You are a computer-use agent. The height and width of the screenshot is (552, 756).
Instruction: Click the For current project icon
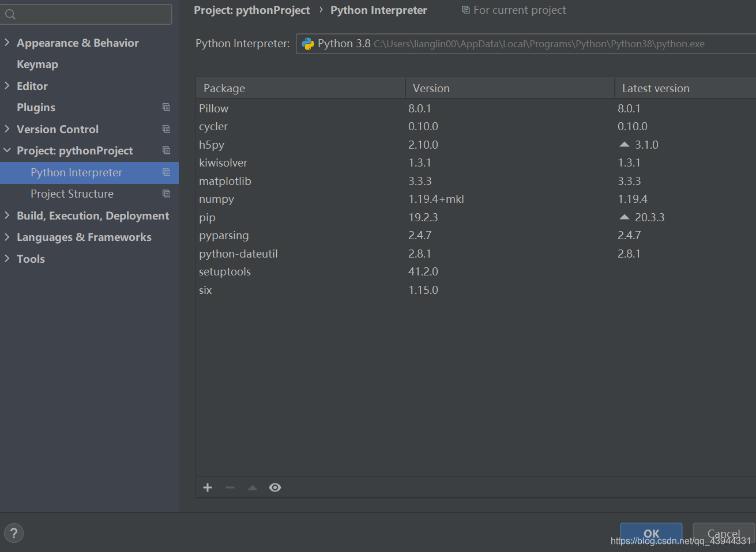pyautogui.click(x=465, y=10)
